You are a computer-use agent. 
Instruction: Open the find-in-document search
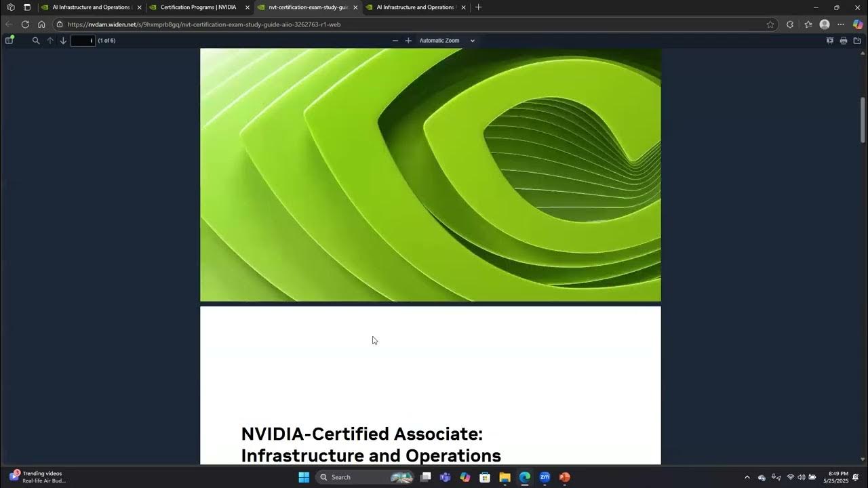tap(36, 41)
